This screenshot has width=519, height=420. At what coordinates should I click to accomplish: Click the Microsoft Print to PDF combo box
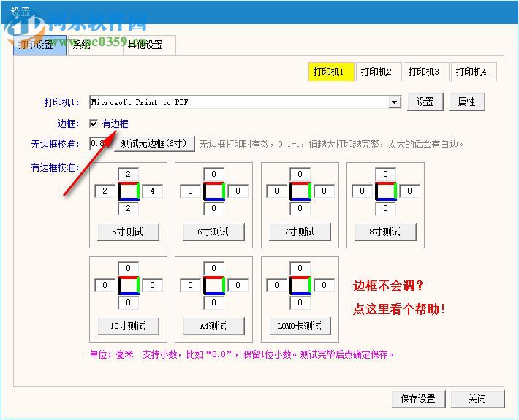(245, 102)
